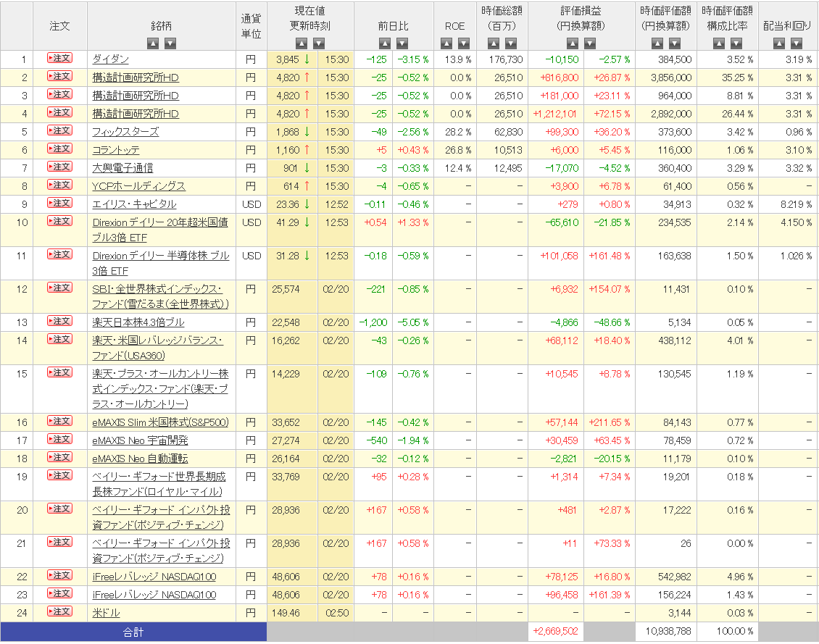Sort 時価評価額(円換算額) ascending arrow
Image resolution: width=819 pixels, height=644 pixels.
(657, 43)
